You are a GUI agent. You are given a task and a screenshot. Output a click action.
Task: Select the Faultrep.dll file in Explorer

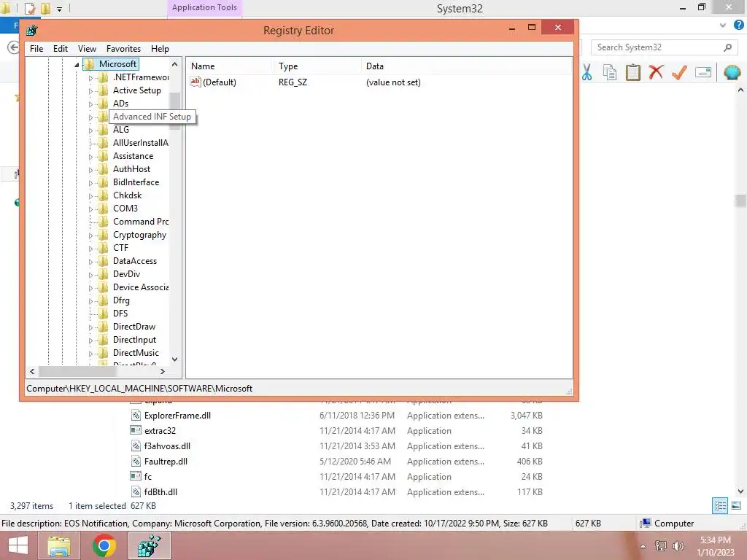(166, 462)
